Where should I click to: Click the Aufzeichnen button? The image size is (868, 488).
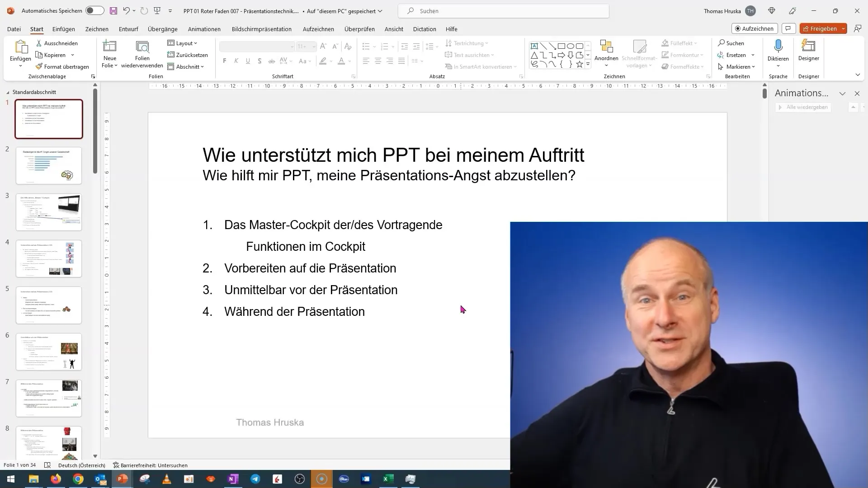pos(754,28)
